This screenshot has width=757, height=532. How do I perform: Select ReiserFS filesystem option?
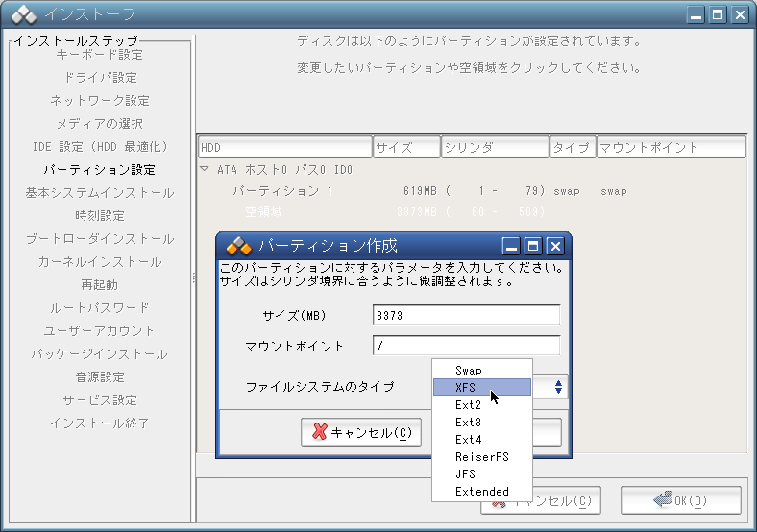point(480,456)
